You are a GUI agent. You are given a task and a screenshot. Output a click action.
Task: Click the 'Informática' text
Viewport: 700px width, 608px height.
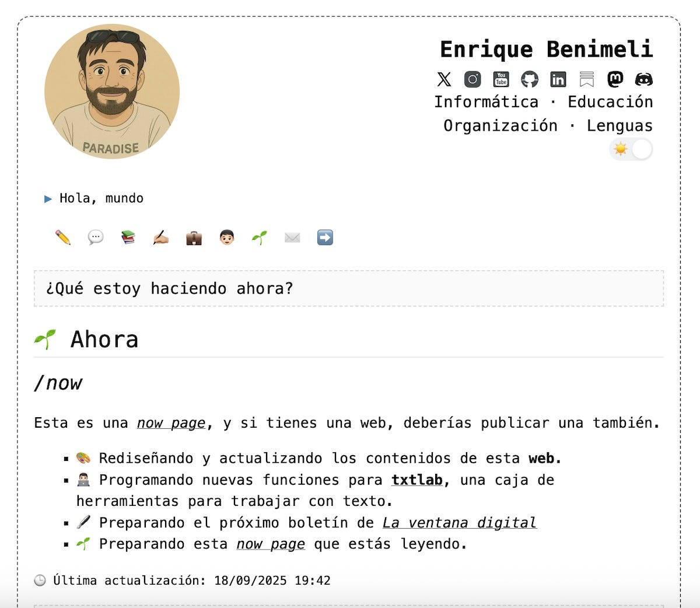pos(486,102)
